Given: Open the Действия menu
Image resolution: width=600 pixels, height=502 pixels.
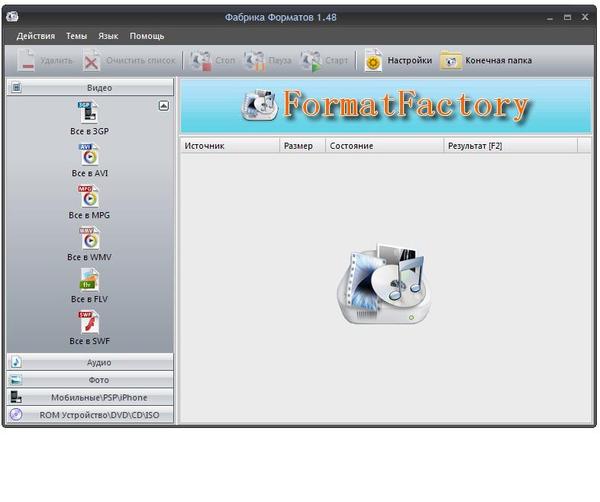Looking at the screenshot, I should (36, 36).
